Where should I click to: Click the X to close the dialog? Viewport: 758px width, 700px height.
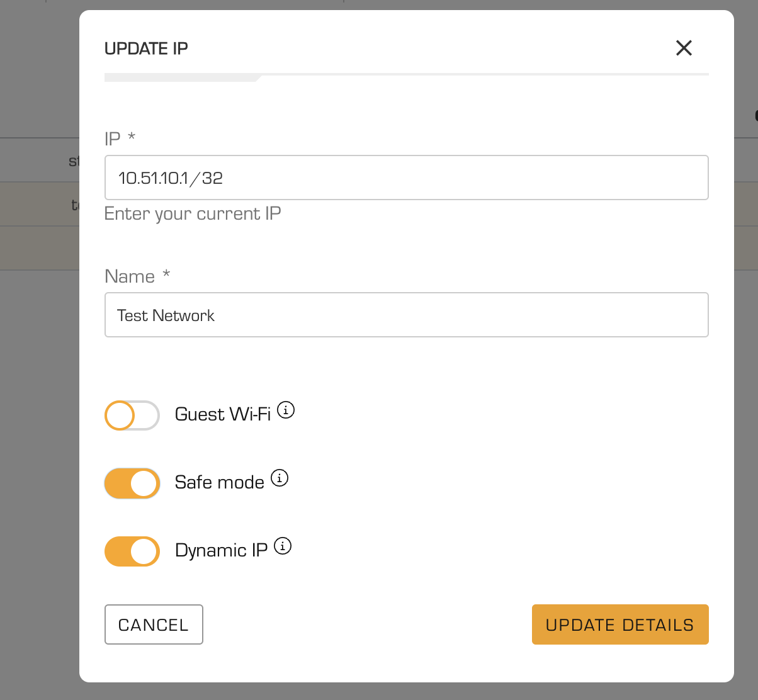pos(684,48)
